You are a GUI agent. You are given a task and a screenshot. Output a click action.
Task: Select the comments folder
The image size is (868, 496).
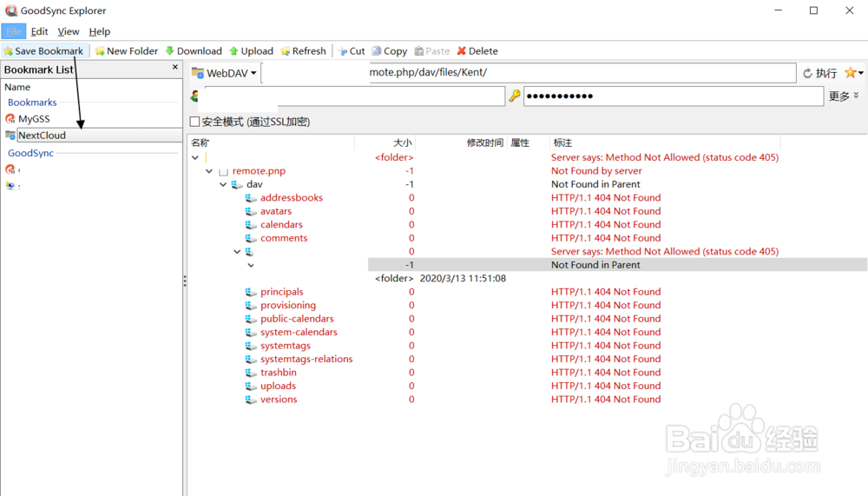284,238
